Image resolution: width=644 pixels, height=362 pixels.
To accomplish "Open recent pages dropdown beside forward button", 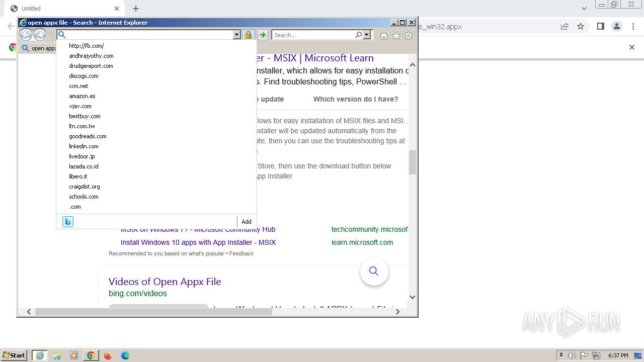I will [x=51, y=35].
